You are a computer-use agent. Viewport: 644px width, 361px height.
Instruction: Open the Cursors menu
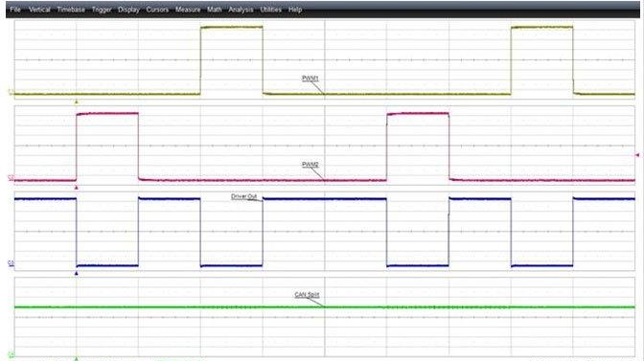157,9
